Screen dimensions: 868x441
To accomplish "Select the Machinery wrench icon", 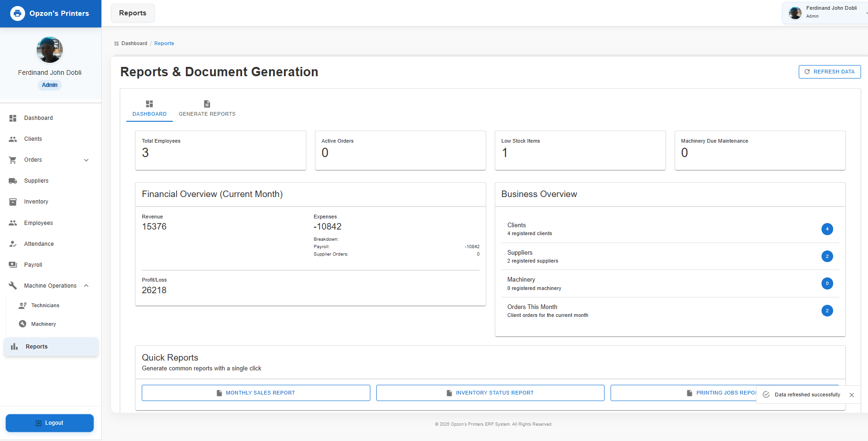I will click(x=22, y=324).
